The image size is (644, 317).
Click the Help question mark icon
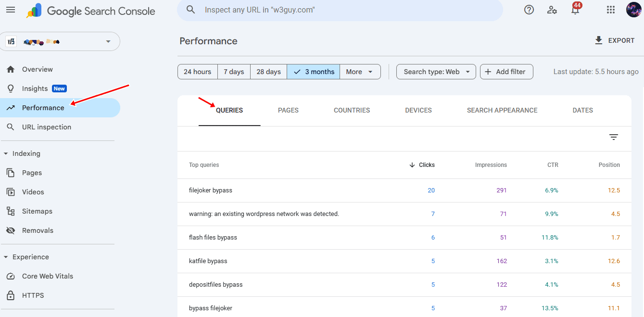click(529, 10)
